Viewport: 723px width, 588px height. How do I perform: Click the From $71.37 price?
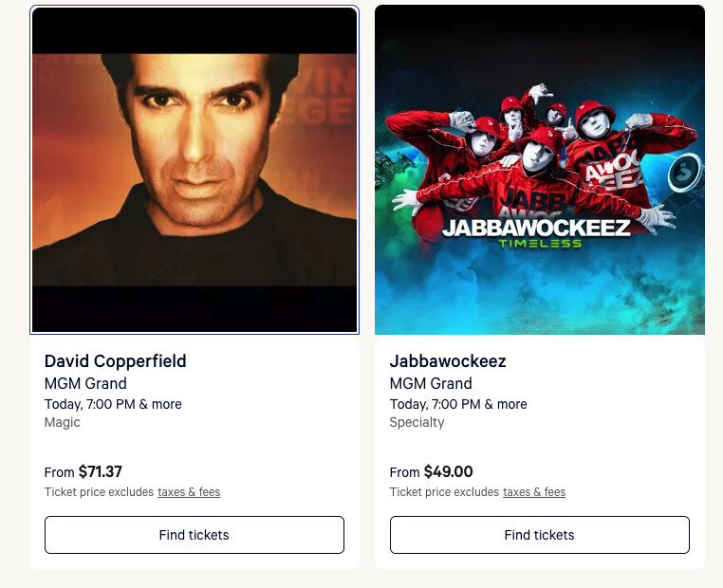pyautogui.click(x=83, y=471)
